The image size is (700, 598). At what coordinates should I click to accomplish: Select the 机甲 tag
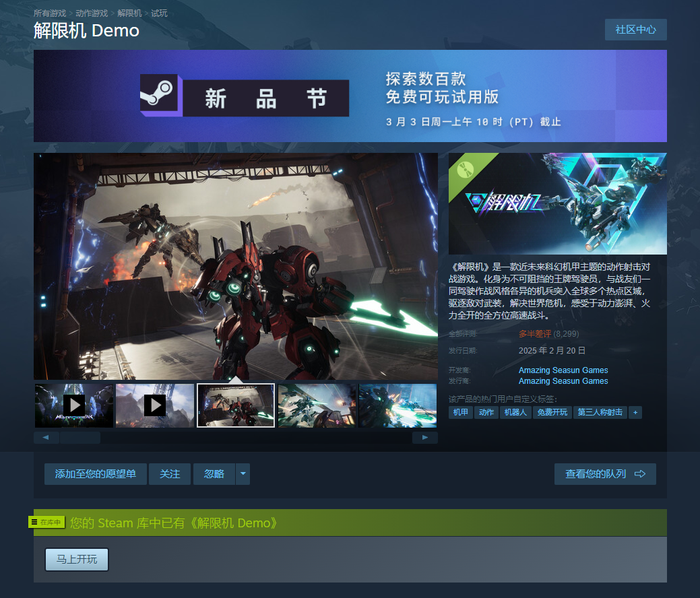coord(461,412)
